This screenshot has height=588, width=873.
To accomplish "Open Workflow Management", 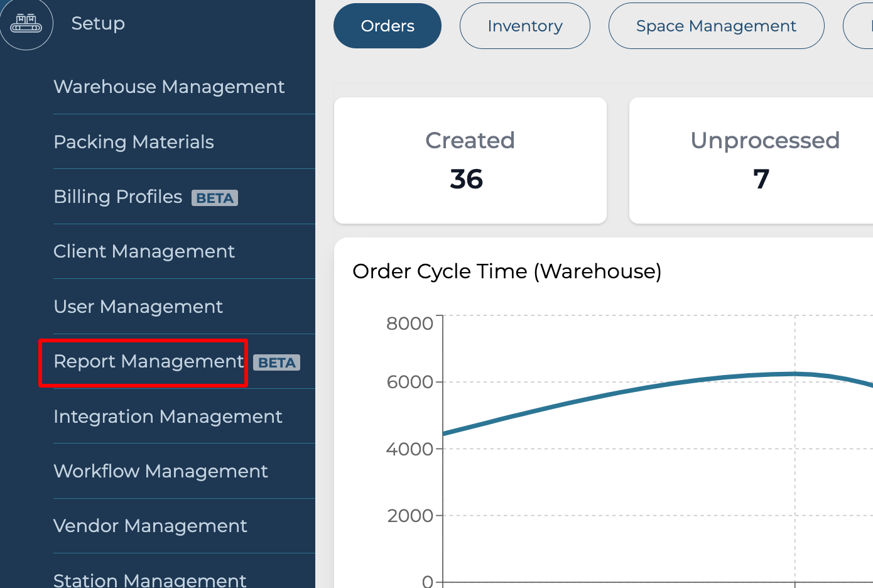I will click(161, 471).
